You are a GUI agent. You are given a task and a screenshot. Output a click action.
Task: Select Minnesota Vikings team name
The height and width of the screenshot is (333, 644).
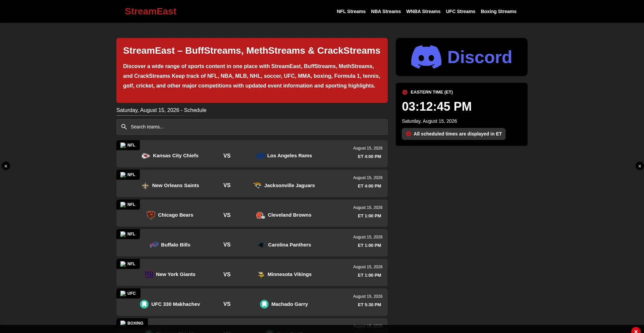coord(289,274)
